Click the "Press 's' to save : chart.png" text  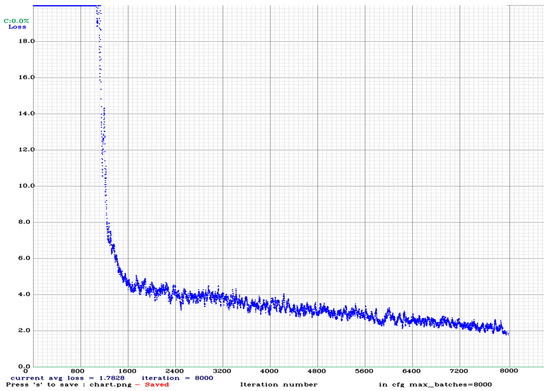click(x=69, y=385)
